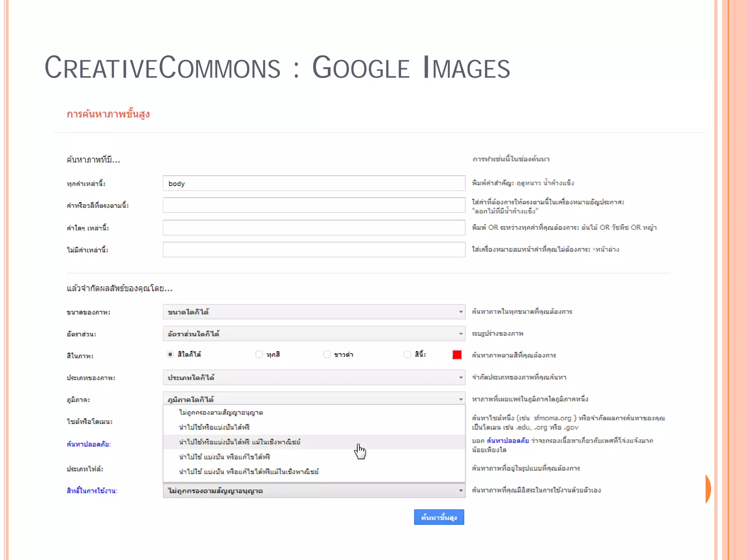Choose 'นำไปใช้ แบ่งปัน หรือแก้ไขได้ฟรี' option

click(x=314, y=456)
